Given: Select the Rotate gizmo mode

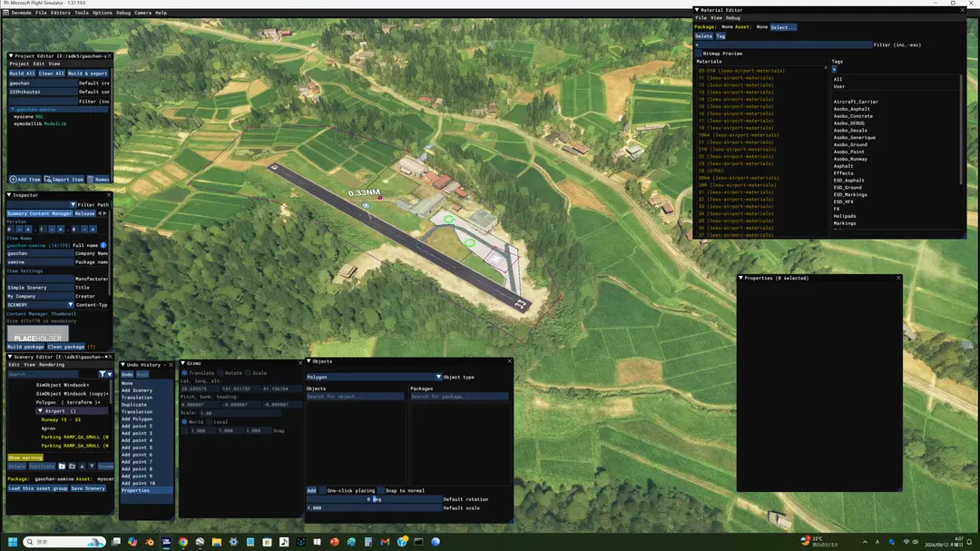Looking at the screenshot, I should click(x=220, y=373).
